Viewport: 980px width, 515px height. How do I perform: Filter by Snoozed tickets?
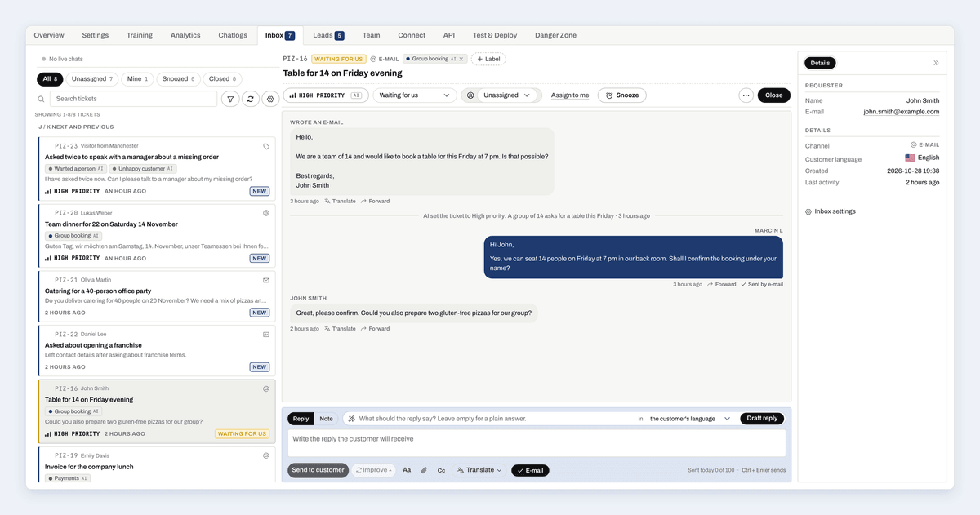pos(179,79)
